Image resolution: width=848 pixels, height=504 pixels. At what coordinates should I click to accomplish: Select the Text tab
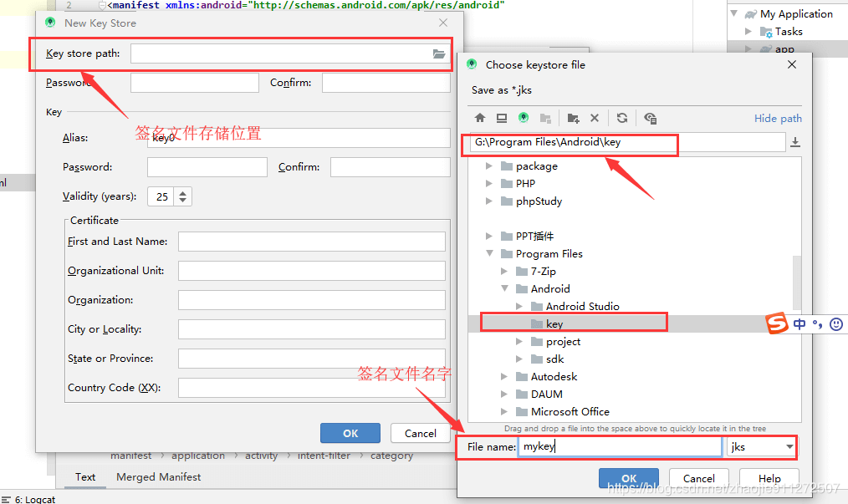point(85,477)
